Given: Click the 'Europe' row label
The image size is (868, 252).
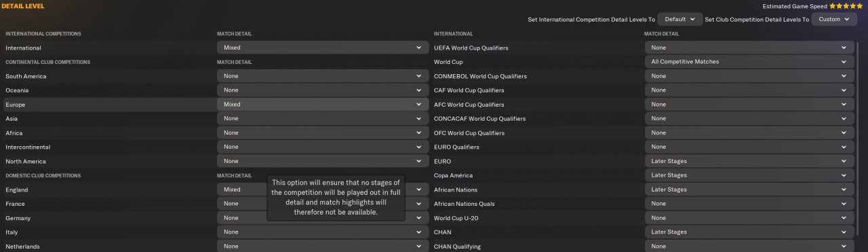Looking at the screenshot, I should [15, 105].
